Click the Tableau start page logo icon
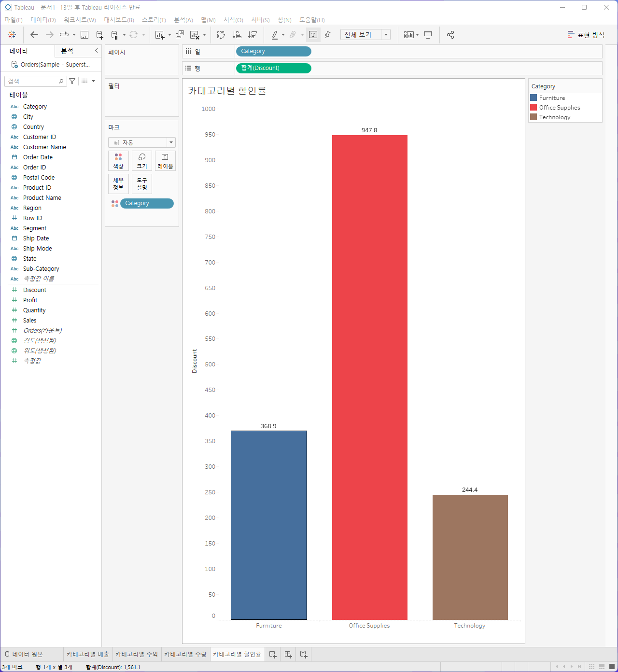618x672 pixels. click(12, 35)
